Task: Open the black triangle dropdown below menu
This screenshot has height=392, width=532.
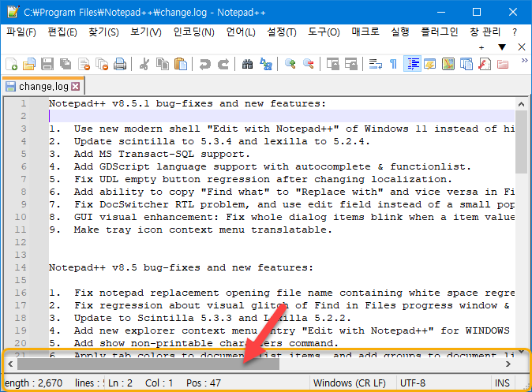Action: [502, 47]
